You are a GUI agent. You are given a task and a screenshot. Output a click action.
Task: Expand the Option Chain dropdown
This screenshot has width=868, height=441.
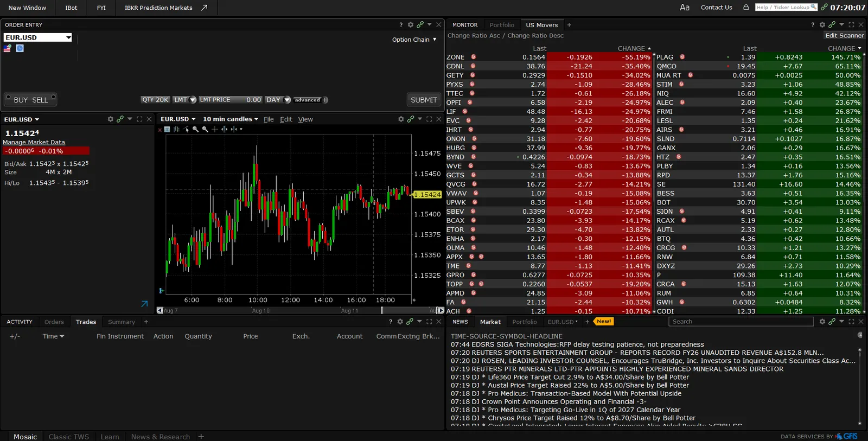coord(414,40)
